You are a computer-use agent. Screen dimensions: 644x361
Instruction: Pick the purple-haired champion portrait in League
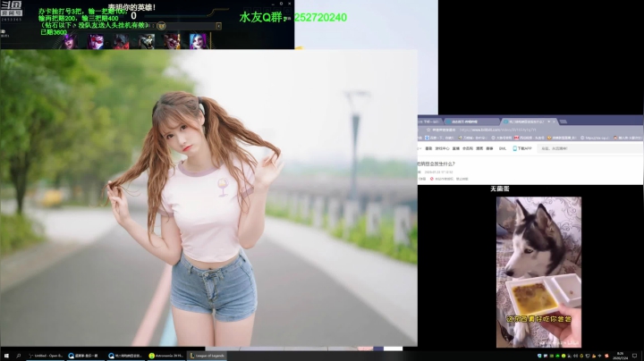[x=71, y=41]
